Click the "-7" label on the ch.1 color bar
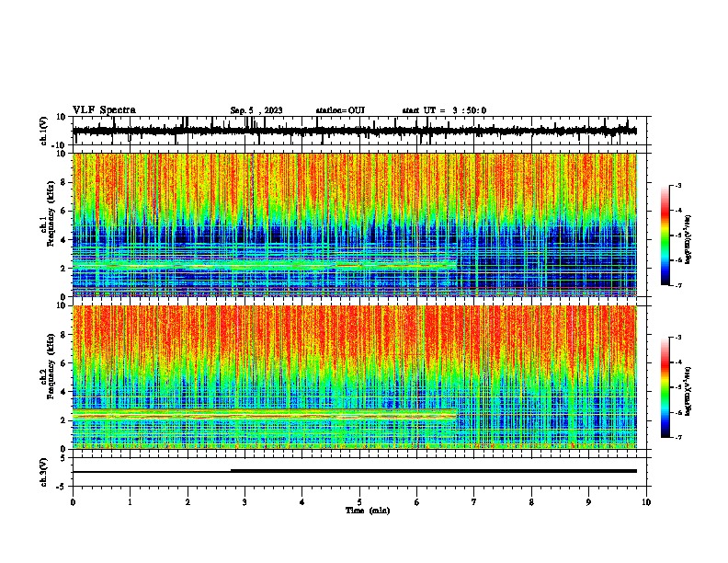 (x=678, y=285)
